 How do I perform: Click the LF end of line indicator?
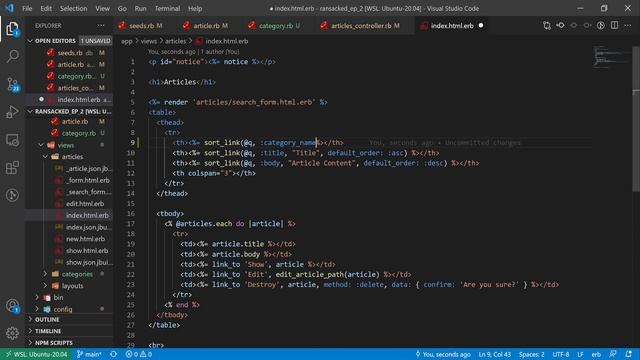click(580, 354)
